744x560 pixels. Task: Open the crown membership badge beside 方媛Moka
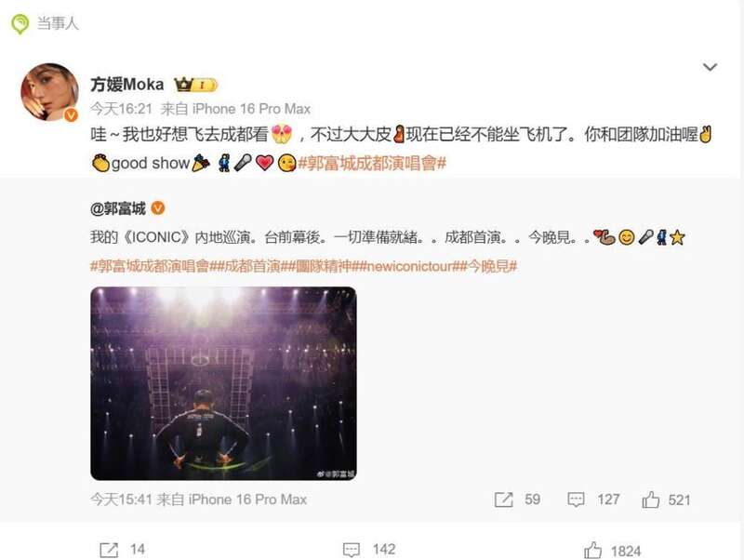tap(196, 85)
